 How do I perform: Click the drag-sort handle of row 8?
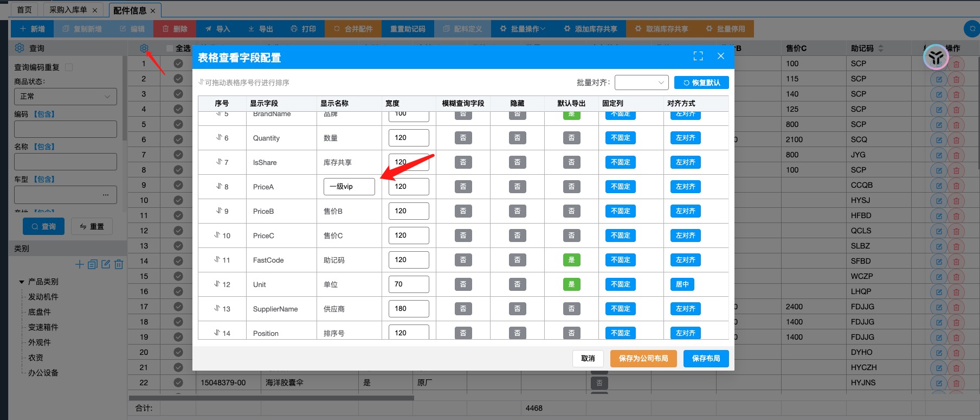pos(219,186)
